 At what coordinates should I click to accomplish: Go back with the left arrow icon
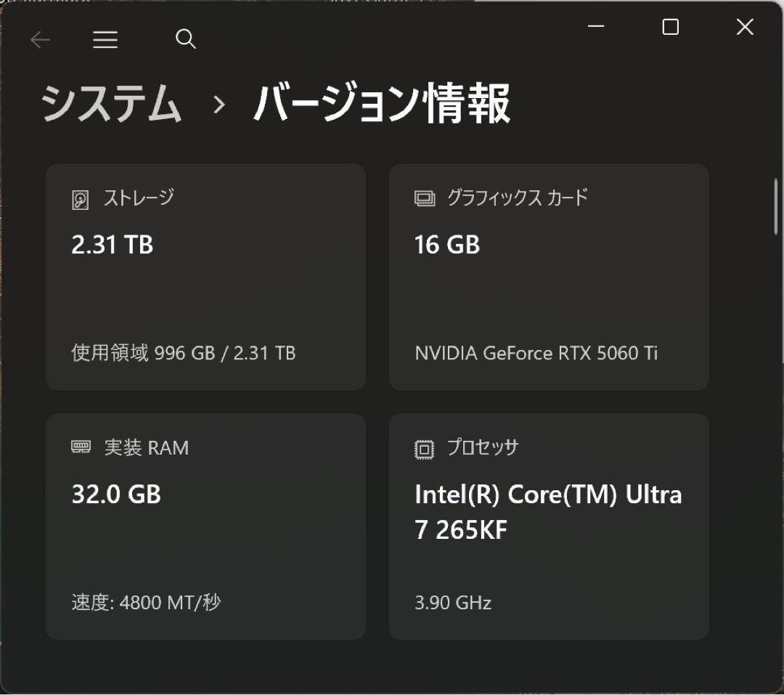(x=40, y=39)
